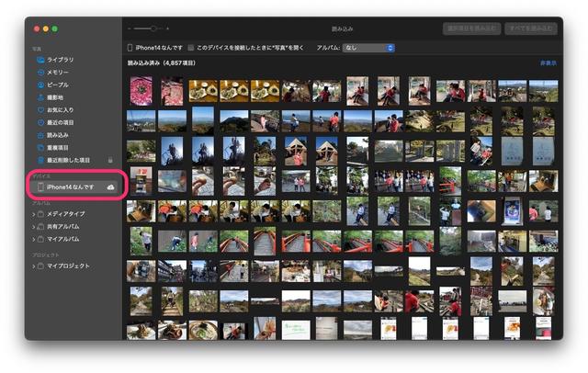
Task: Click zoom-out icon left of slider
Action: tap(130, 28)
